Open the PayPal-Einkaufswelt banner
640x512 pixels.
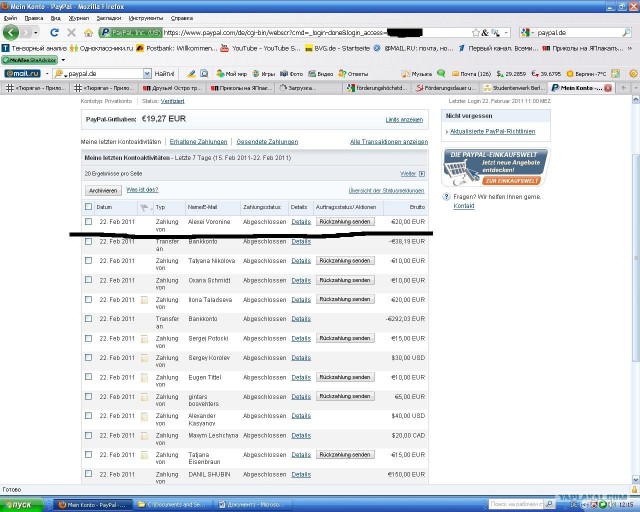[496, 167]
